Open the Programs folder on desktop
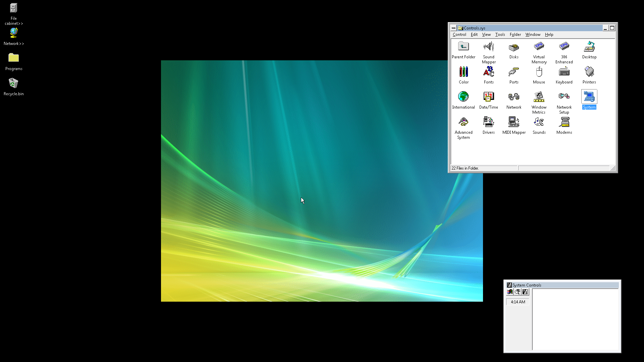 click(13, 58)
